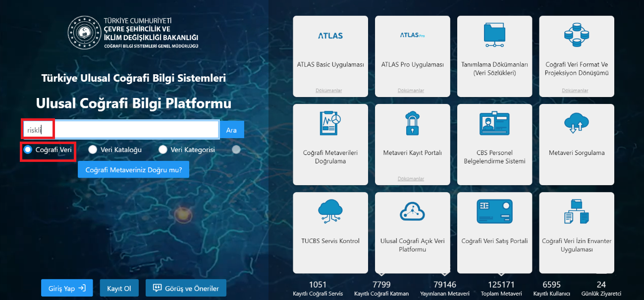This screenshot has width=644, height=300.
Task: Click the Coğrafi Veri Format database icon
Action: click(577, 35)
